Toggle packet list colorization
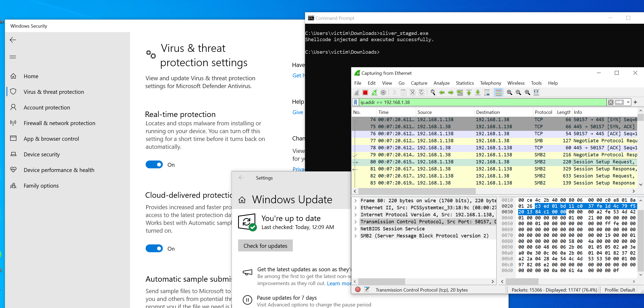 pos(498,93)
